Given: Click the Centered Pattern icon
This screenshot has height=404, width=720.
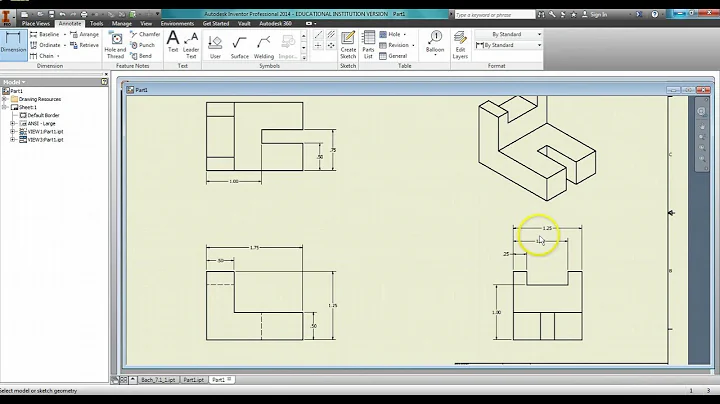Looking at the screenshot, I should pos(331,45).
